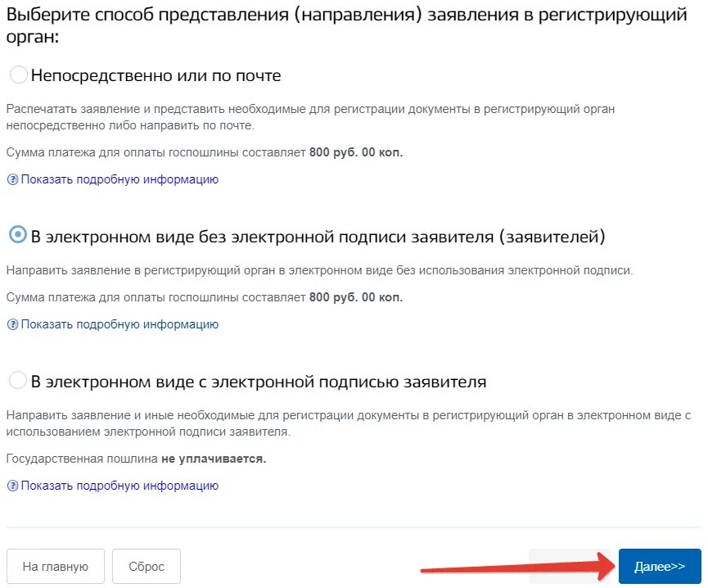The width and height of the screenshot is (708, 588).
Task: Go back via 'На главную' button
Action: coord(55,567)
